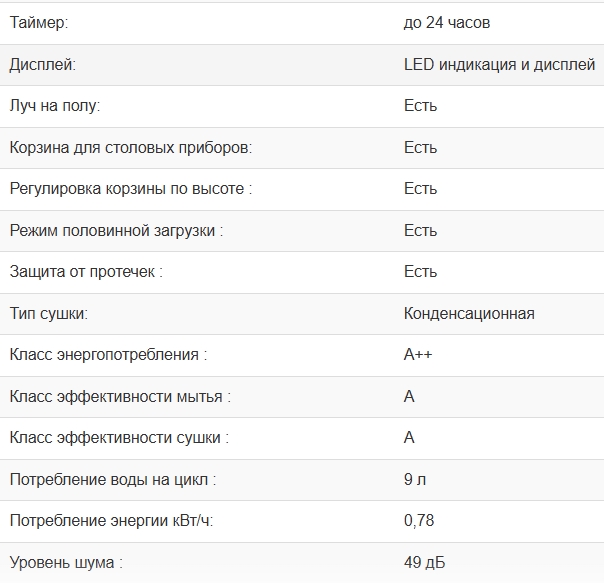Select the 'A++' energy class value

click(418, 354)
